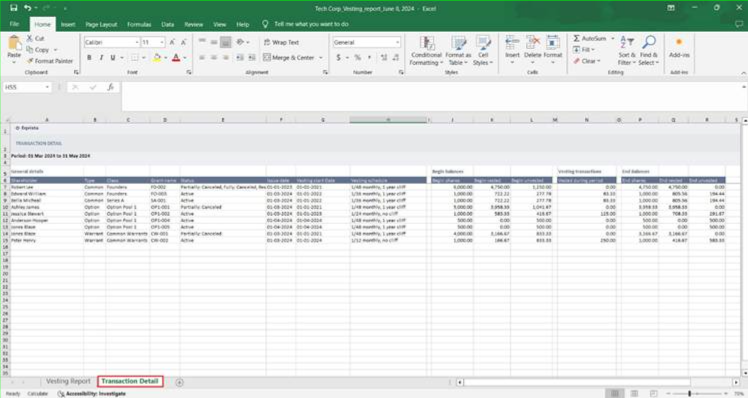The width and height of the screenshot is (748, 398).
Task: Click the Insert Function fx icon
Action: (x=110, y=87)
